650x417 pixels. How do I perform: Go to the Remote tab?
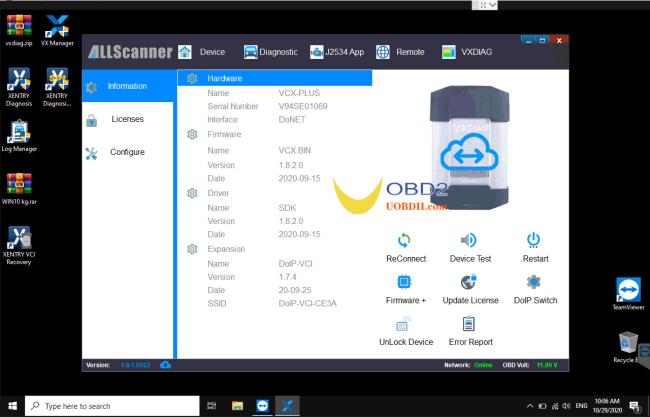tap(402, 52)
